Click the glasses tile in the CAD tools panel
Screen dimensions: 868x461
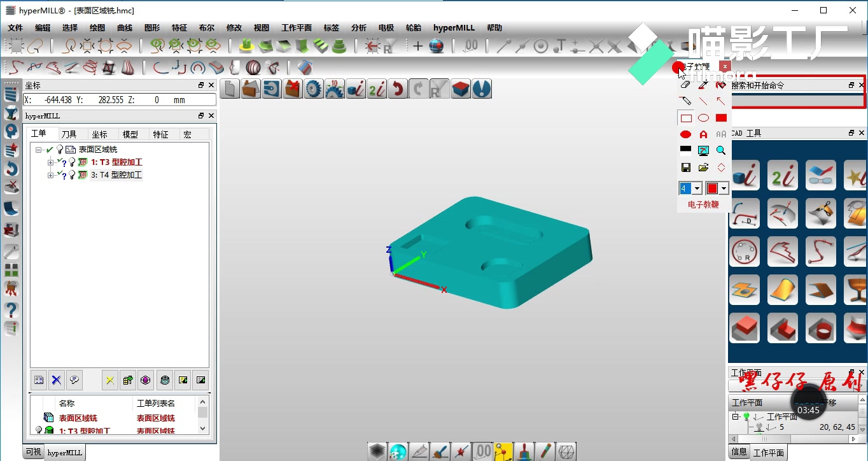(x=820, y=175)
